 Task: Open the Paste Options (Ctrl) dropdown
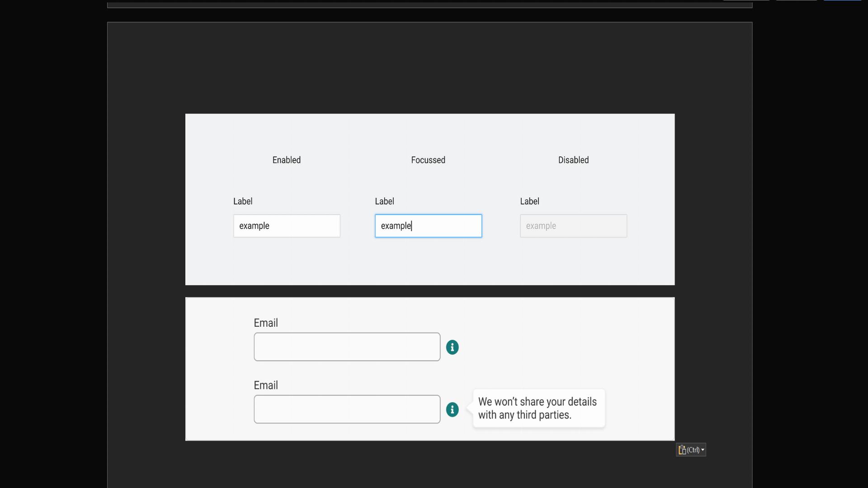[691, 450]
